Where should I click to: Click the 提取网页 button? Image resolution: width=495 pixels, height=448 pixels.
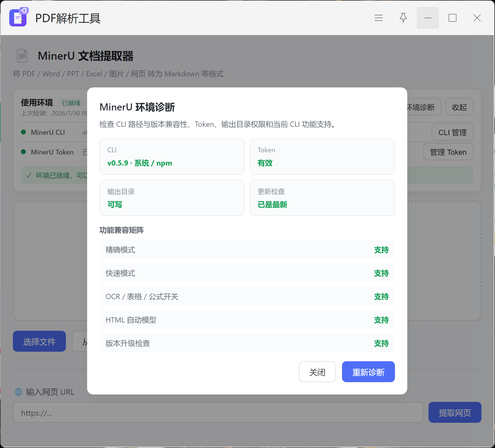click(x=455, y=412)
